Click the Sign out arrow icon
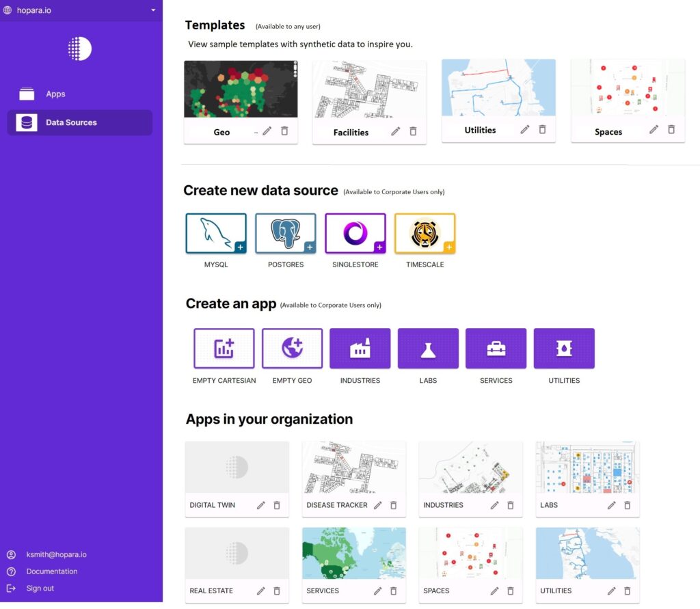Viewport: 700px width, 609px height. [x=11, y=588]
